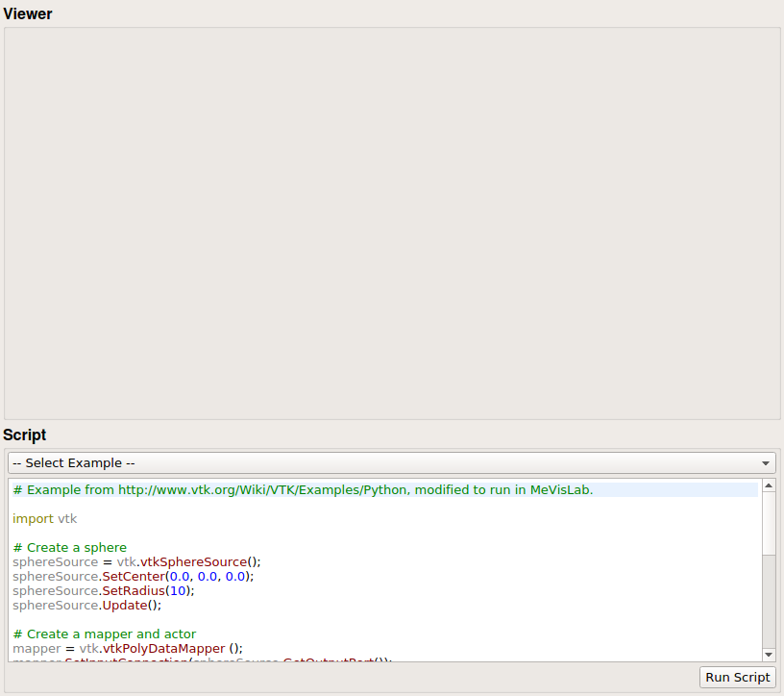
Task: Place cursor on the vtkSphereSource() line
Action: coord(136,562)
